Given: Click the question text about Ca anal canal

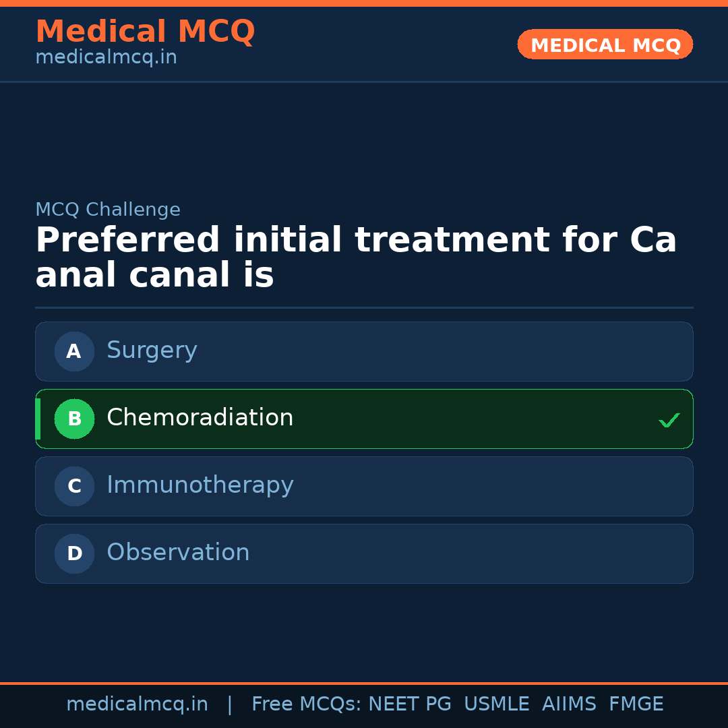Looking at the screenshot, I should tap(356, 256).
